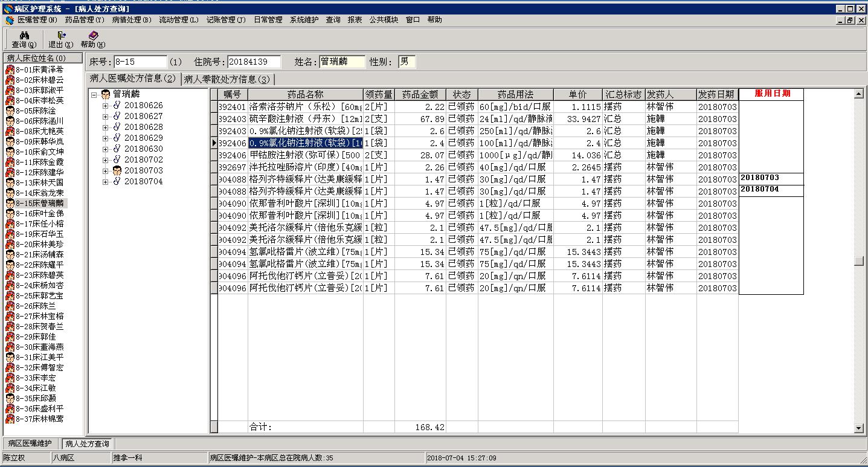868x467 pixels.
Task: Click the patient icon beside 8-11床陈金霞
Action: point(10,162)
